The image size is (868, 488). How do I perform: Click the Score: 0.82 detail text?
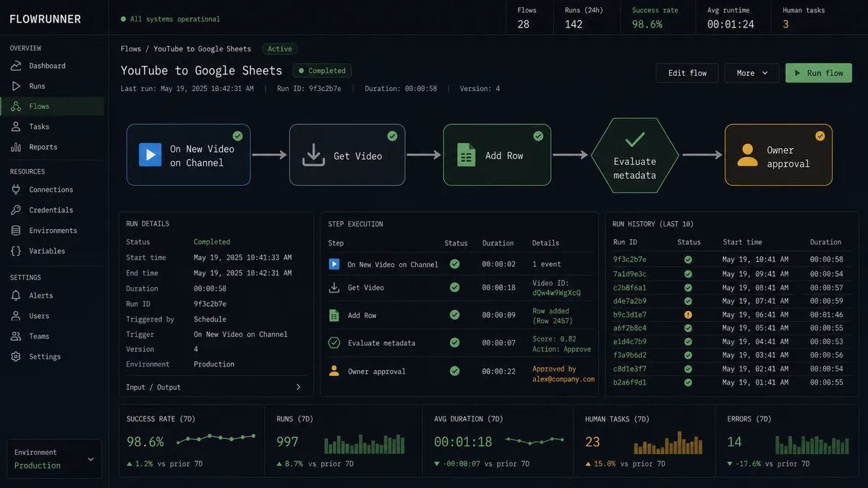click(x=554, y=338)
